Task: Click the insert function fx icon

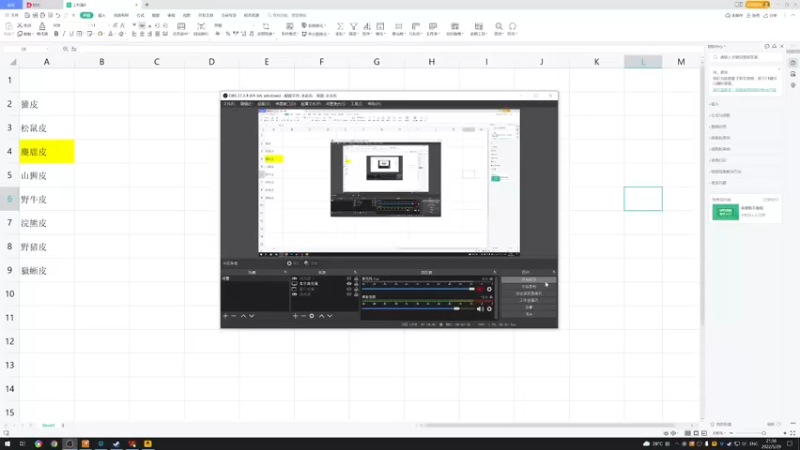Action: [x=74, y=49]
